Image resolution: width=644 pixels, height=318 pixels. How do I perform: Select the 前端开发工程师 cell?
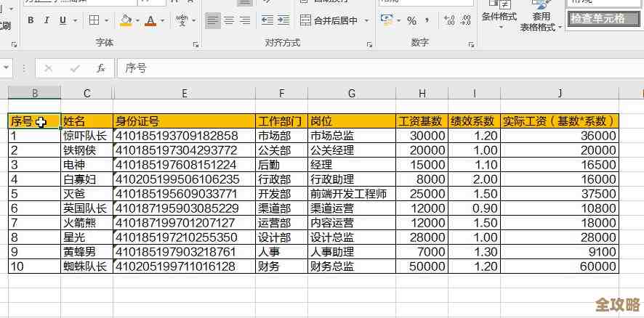[352, 194]
